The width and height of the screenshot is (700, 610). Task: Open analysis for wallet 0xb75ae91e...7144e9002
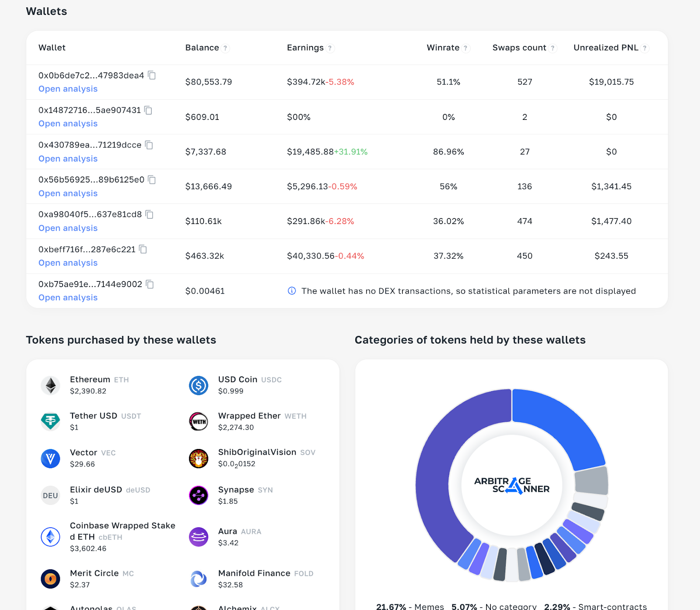[x=68, y=298]
